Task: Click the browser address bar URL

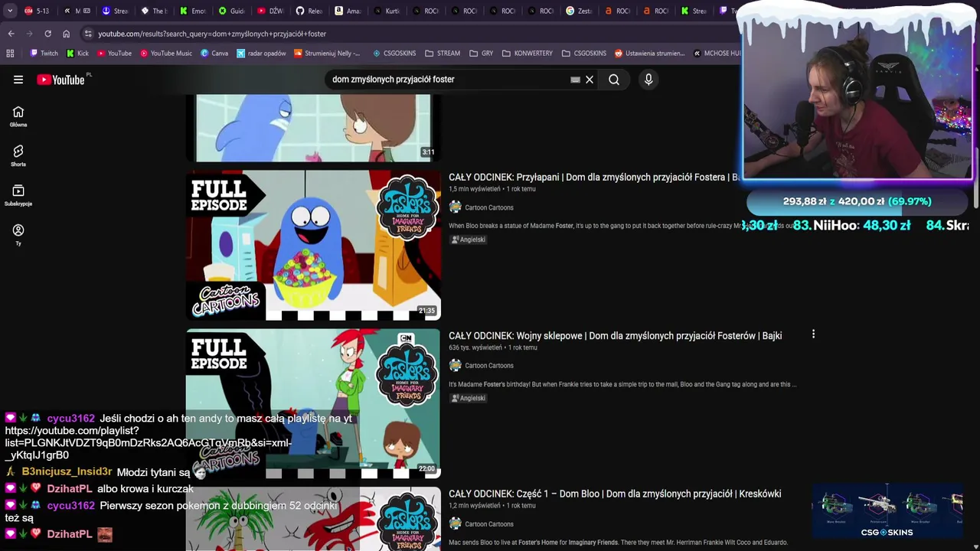Action: coord(212,34)
